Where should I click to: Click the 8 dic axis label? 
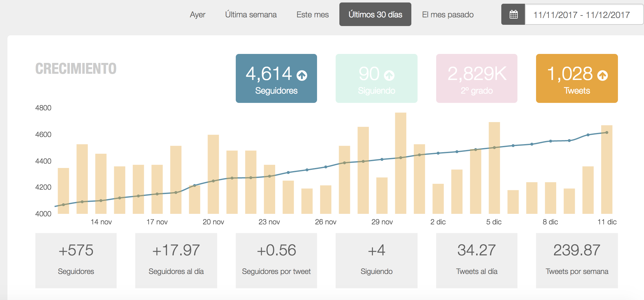[x=550, y=222]
